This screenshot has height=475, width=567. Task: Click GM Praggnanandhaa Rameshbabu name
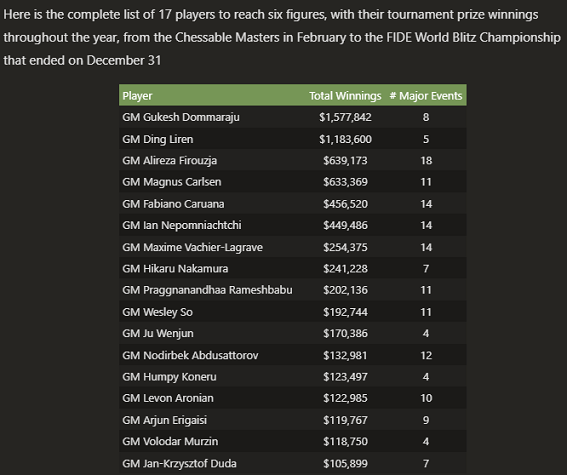pyautogui.click(x=207, y=290)
